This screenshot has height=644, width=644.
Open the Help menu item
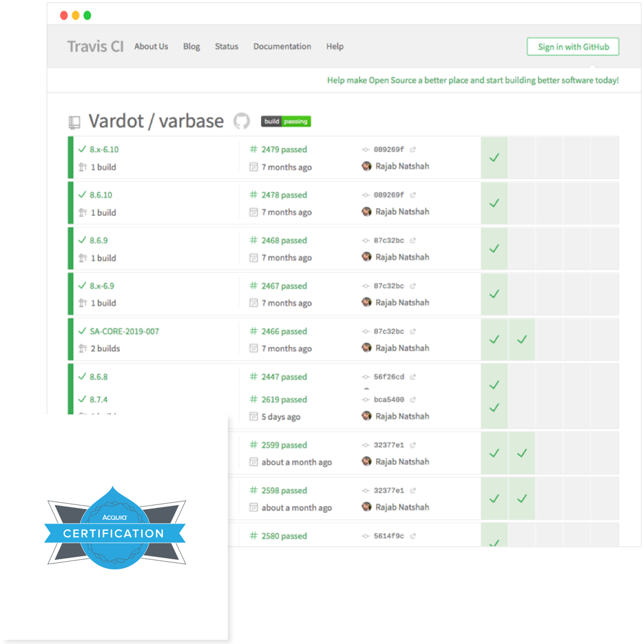335,47
